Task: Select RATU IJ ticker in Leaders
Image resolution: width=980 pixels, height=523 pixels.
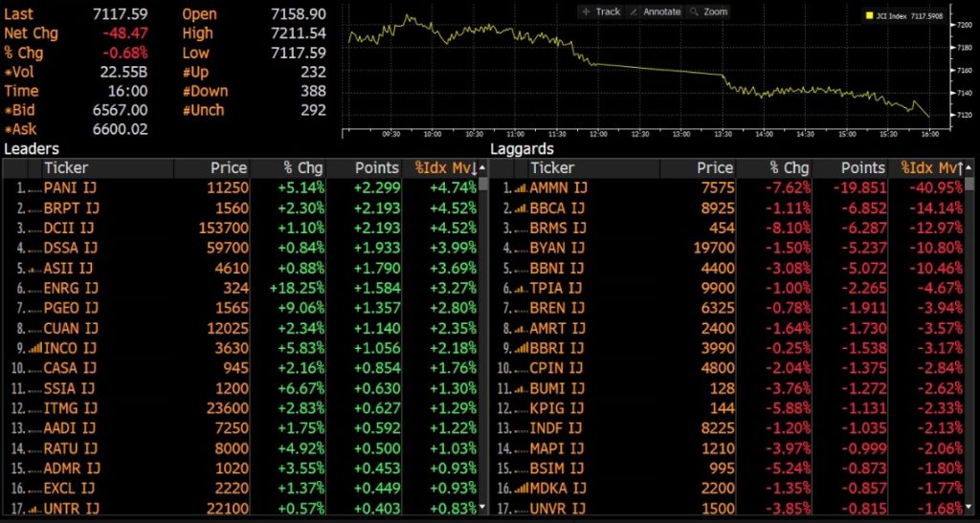Action: pos(70,447)
